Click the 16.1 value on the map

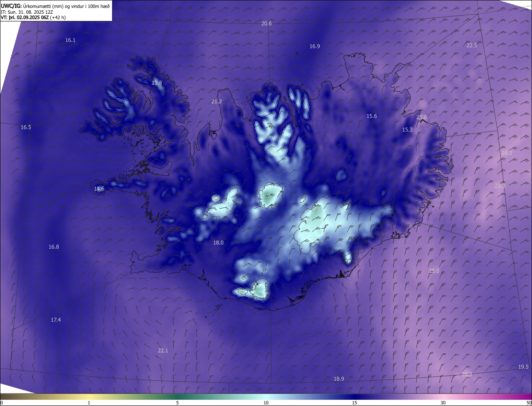[x=71, y=40]
